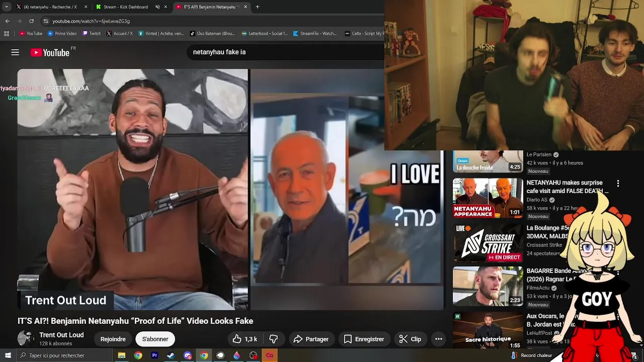Open the Trent Out Loud channel avatar
Screen dimensions: 644x362
tap(26, 339)
